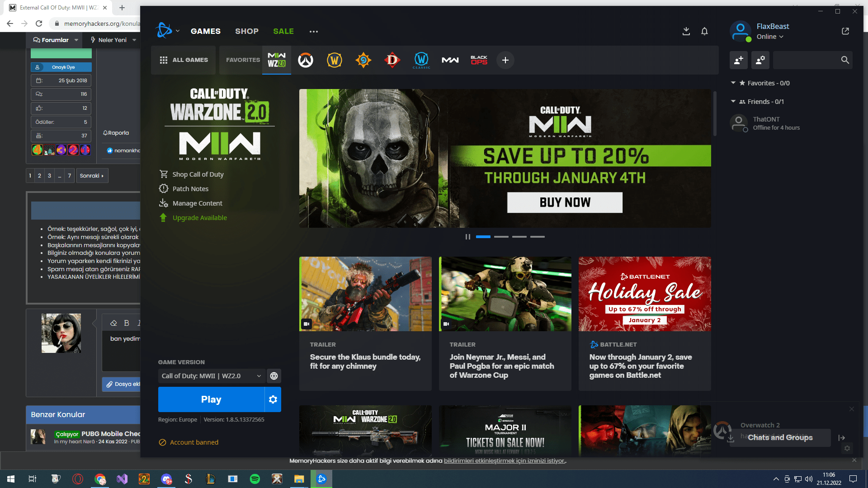Screen dimensions: 868x488
Task: Open Spotify from the taskbar
Action: (255, 479)
